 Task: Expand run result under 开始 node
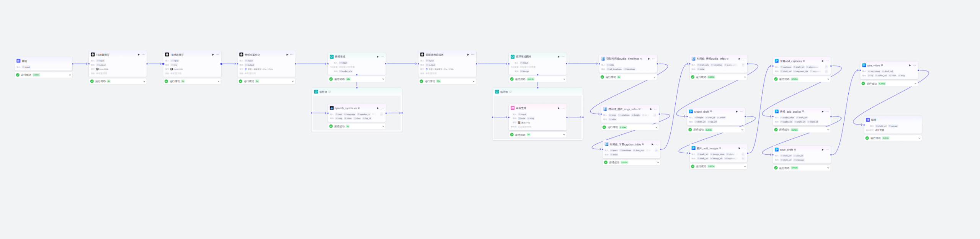point(70,75)
